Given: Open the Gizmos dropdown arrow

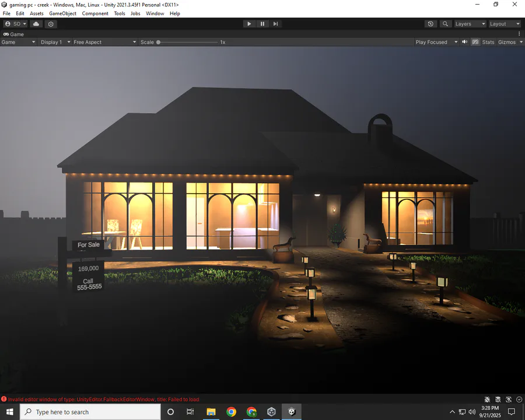Looking at the screenshot, I should pyautogui.click(x=521, y=42).
